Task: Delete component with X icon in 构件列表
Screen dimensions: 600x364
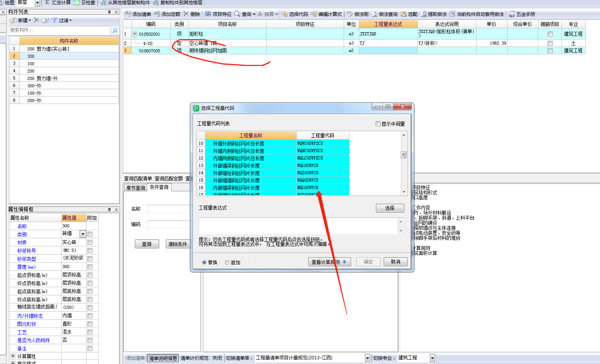Action: tap(37, 20)
